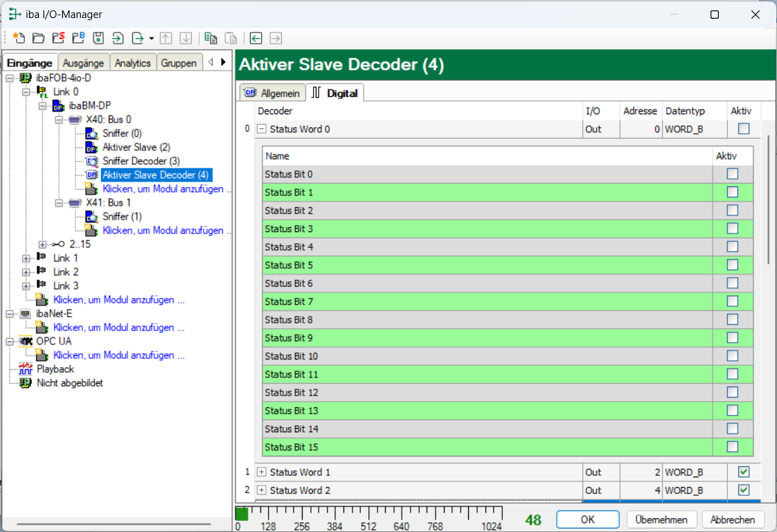Screen dimensions: 777x532
Task: Collapse the X40: Bus 0 node
Action: (59, 120)
